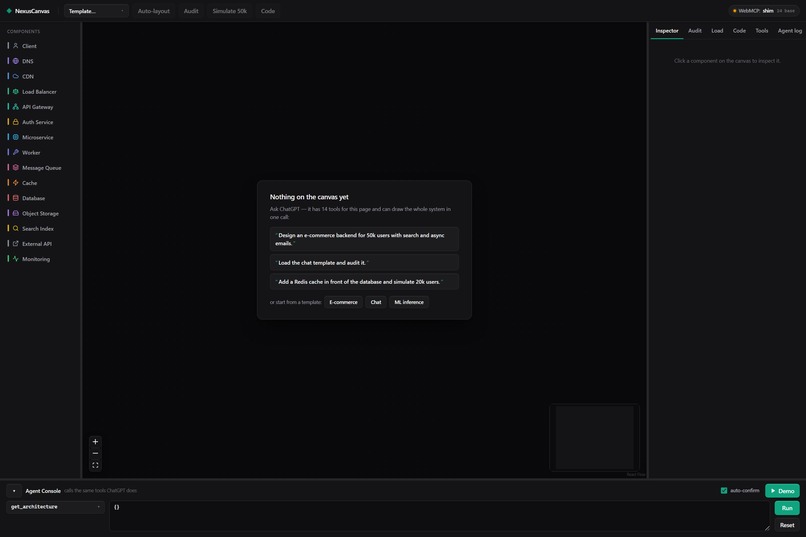Select the Search Index magnifier icon

pyautogui.click(x=15, y=228)
